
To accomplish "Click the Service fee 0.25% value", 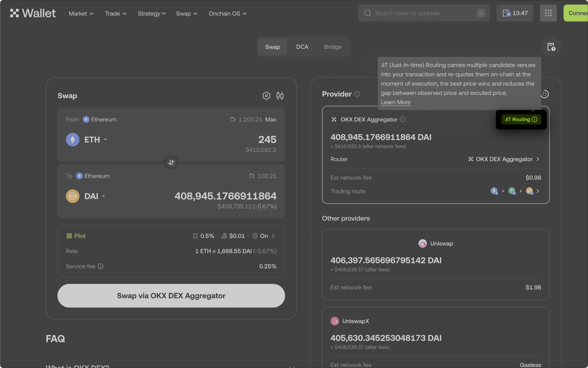I will (268, 266).
